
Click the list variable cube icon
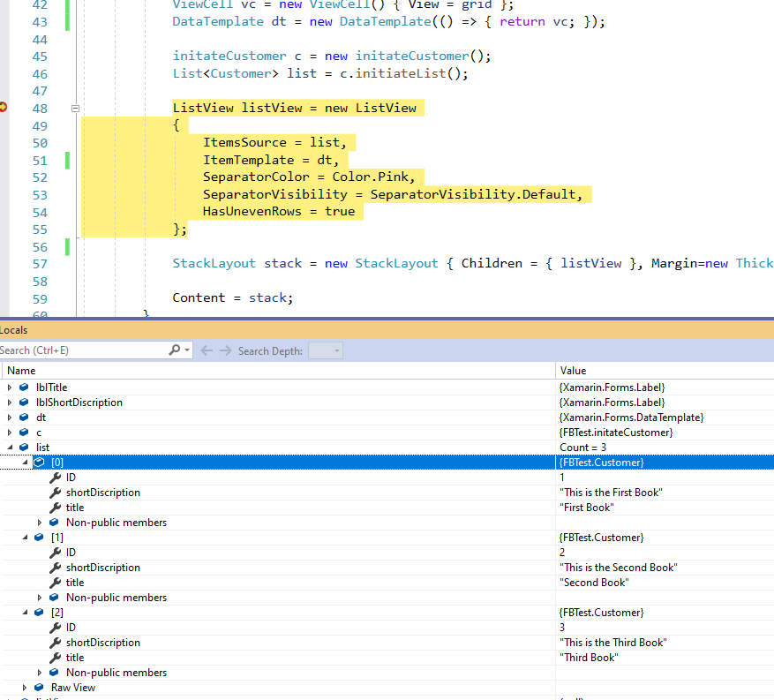coord(24,448)
